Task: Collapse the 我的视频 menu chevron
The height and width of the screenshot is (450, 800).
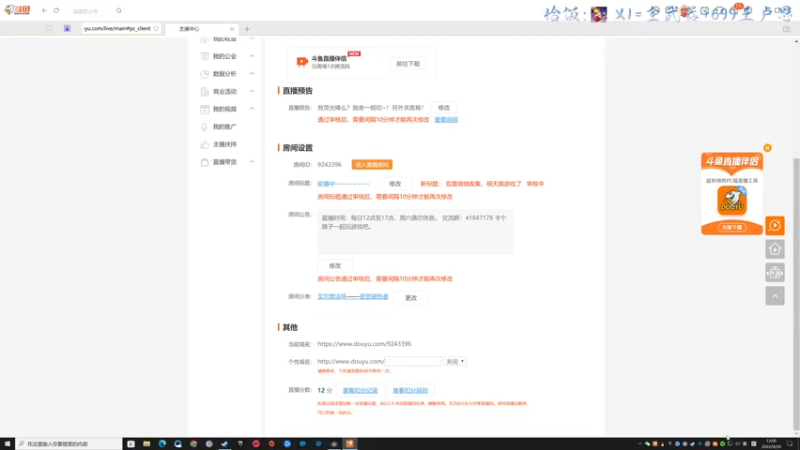Action: tap(252, 109)
